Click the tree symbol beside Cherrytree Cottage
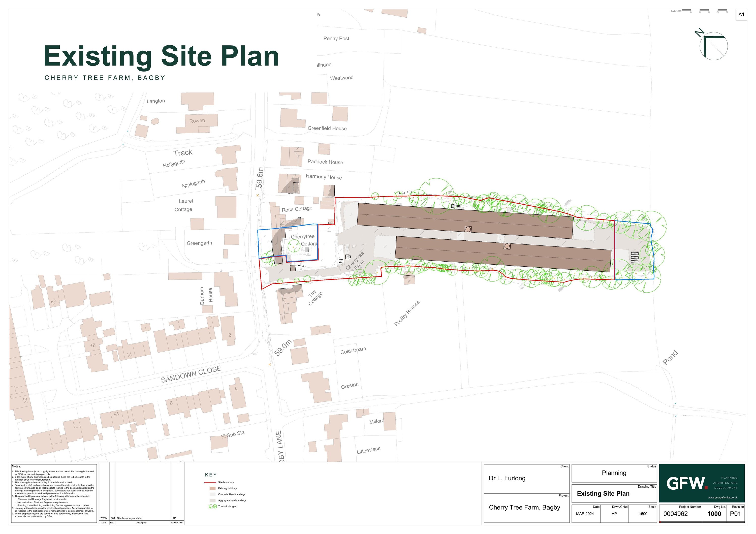This screenshot has height=534, width=756. (294, 246)
